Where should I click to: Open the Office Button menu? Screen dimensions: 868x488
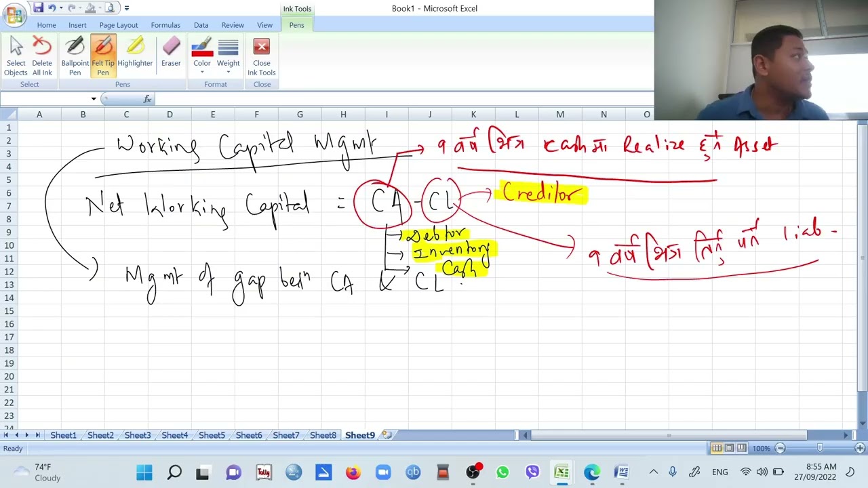pos(14,14)
